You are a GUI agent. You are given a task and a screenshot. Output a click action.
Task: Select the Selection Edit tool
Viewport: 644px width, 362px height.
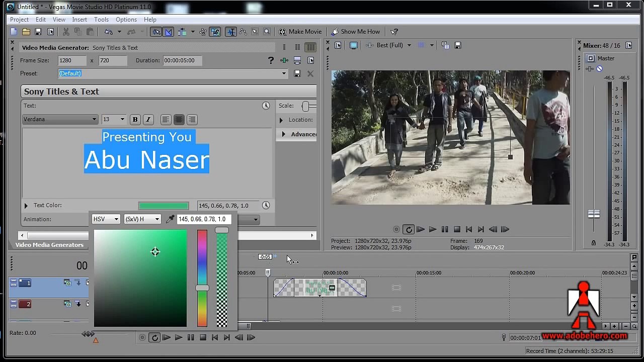(x=255, y=32)
